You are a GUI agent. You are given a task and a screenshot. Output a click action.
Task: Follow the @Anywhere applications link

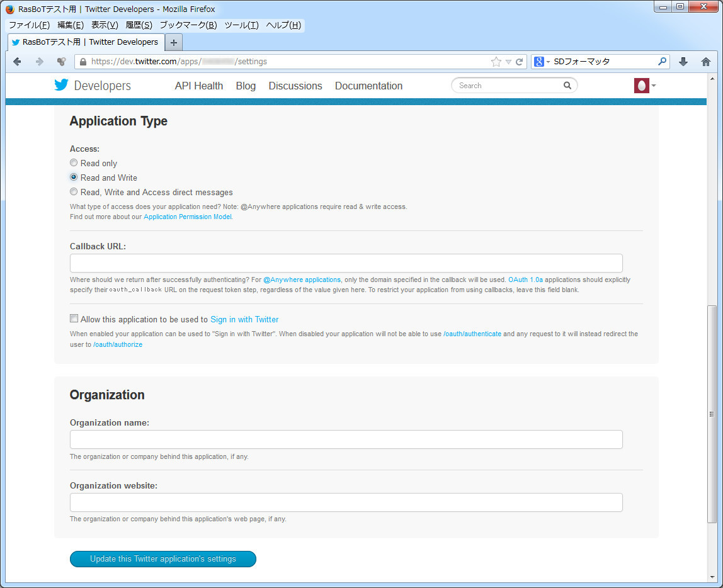(x=302, y=280)
